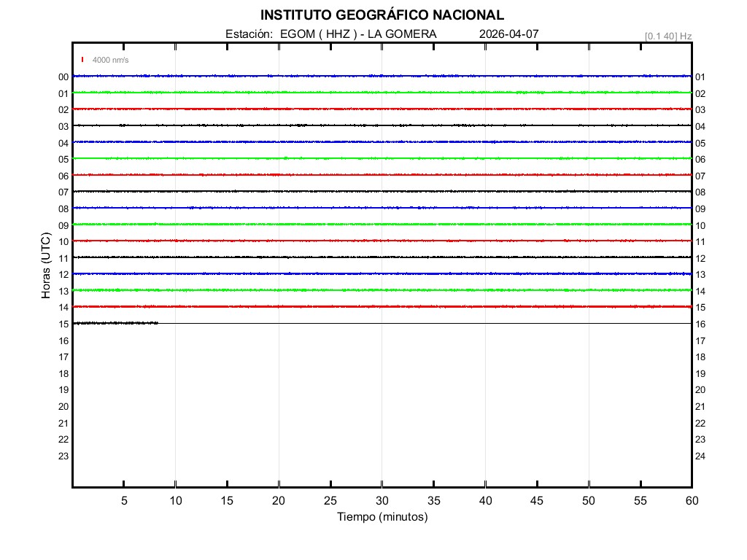Click the 30 tick on the minutes axis
Image resolution: width=747 pixels, height=560 pixels.
(x=382, y=501)
